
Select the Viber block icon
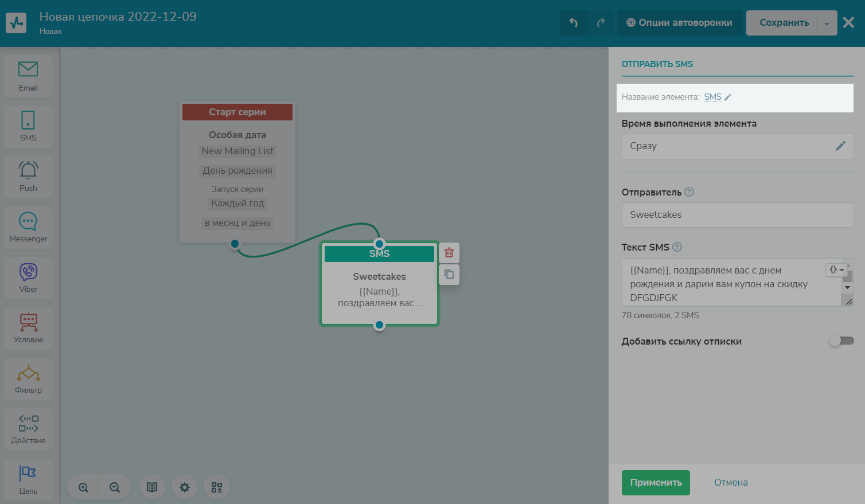pyautogui.click(x=28, y=278)
